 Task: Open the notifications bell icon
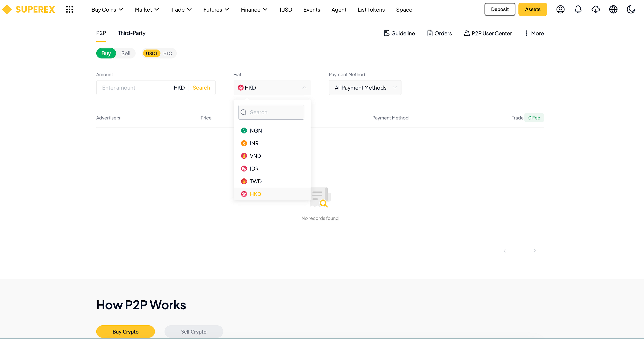coord(578,9)
